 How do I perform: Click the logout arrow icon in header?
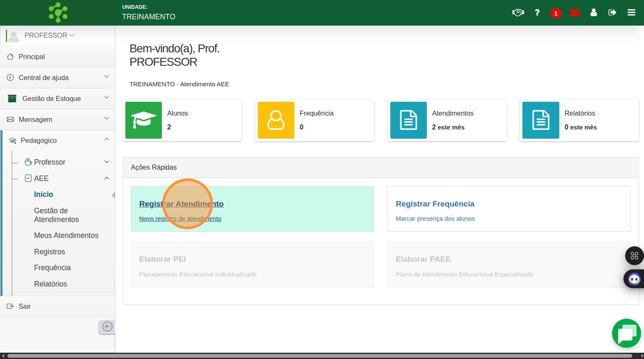612,13
